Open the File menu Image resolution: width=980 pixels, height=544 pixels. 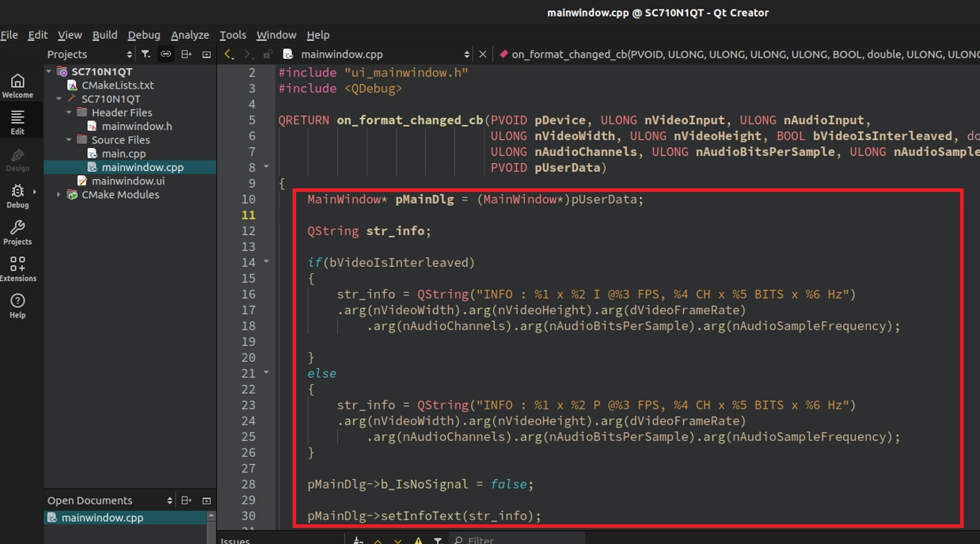pos(9,35)
